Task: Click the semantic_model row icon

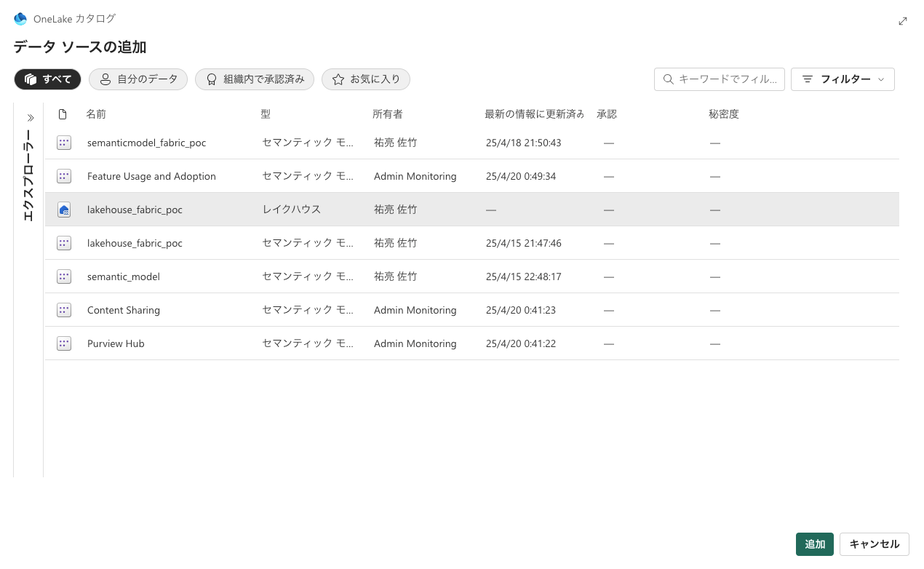Action: pos(64,276)
